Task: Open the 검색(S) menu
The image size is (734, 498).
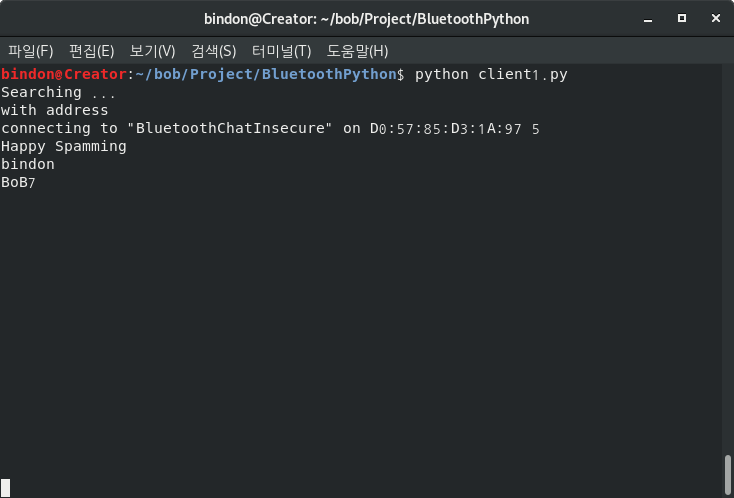Action: (x=213, y=51)
